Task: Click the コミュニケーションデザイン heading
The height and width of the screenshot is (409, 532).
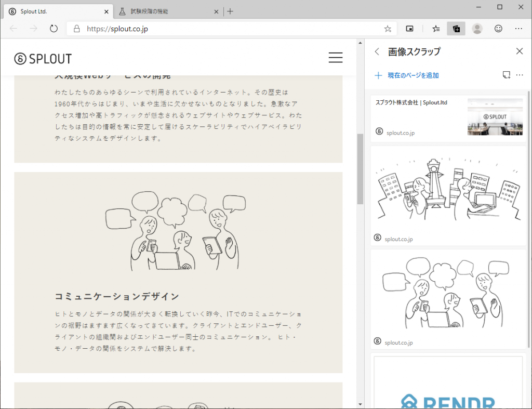Action: coord(117,296)
